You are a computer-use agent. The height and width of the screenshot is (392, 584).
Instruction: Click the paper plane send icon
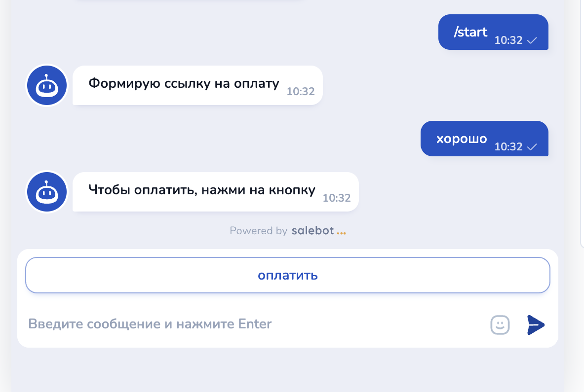(536, 324)
